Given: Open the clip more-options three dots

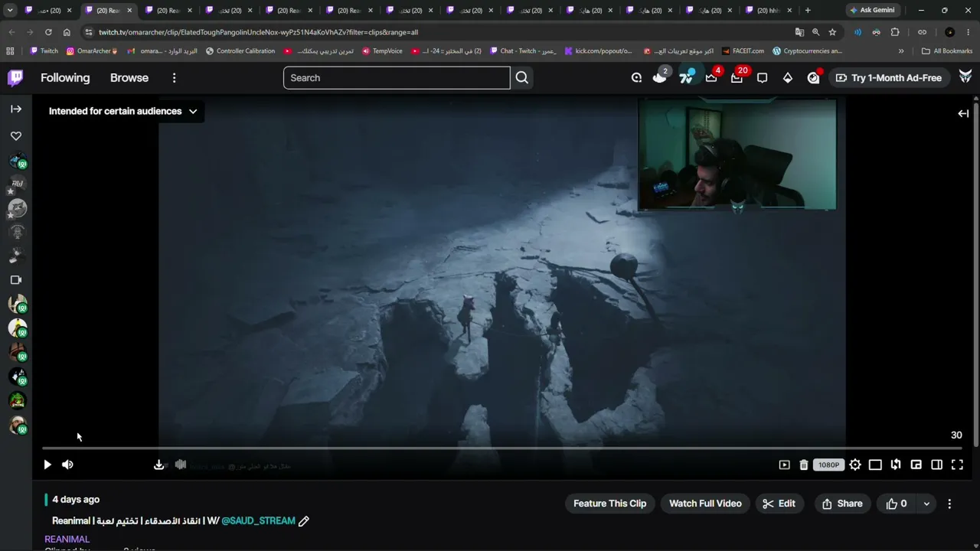Looking at the screenshot, I should 949,504.
